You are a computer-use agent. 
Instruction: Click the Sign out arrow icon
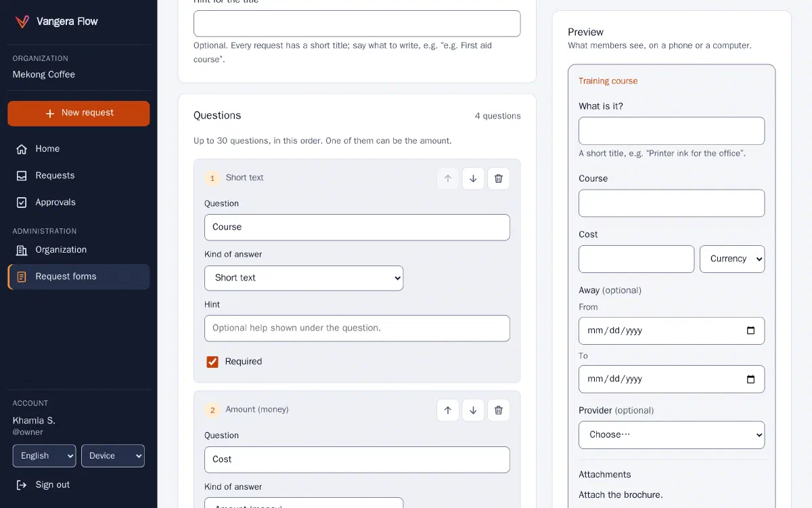pos(22,485)
